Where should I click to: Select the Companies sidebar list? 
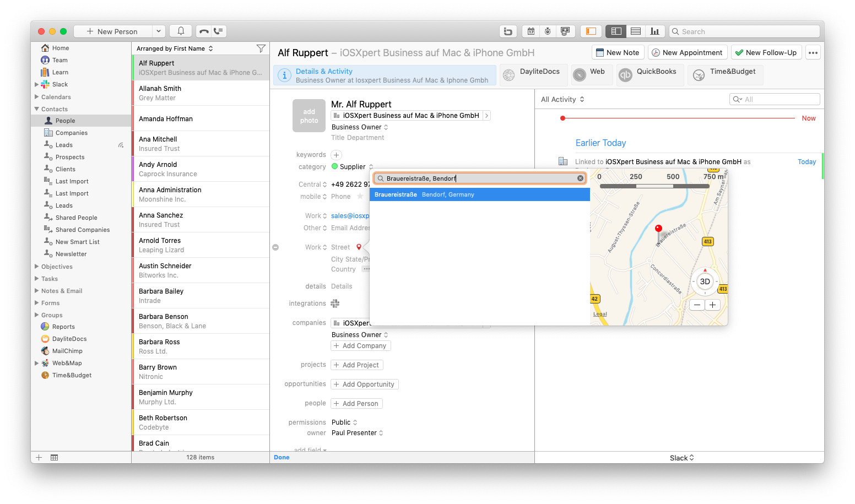click(x=71, y=133)
